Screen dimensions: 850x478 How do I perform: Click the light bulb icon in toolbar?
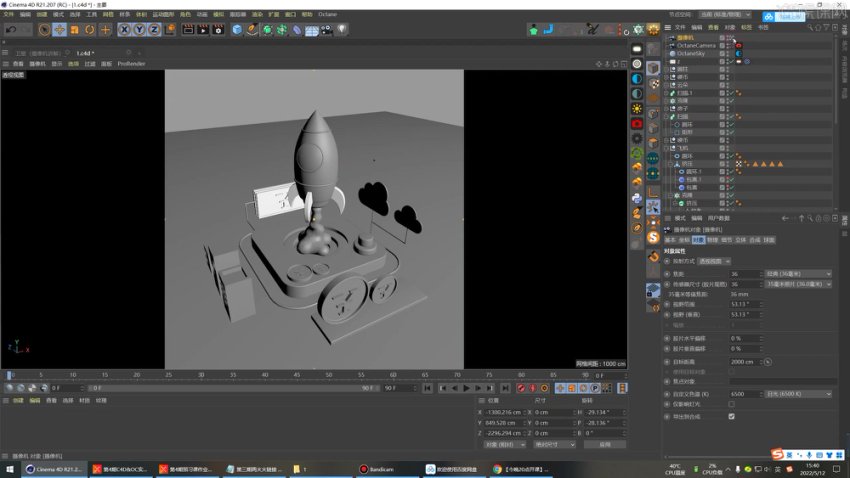pyautogui.click(x=341, y=30)
